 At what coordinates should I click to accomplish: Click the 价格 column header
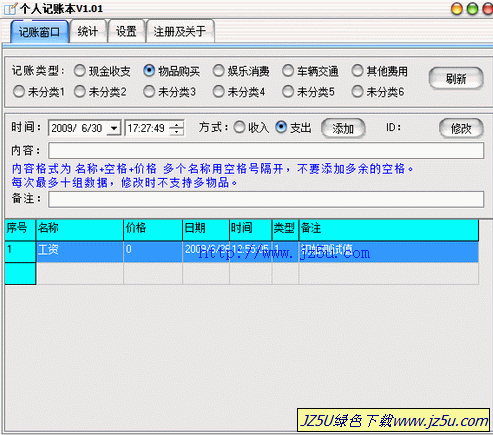(x=153, y=230)
